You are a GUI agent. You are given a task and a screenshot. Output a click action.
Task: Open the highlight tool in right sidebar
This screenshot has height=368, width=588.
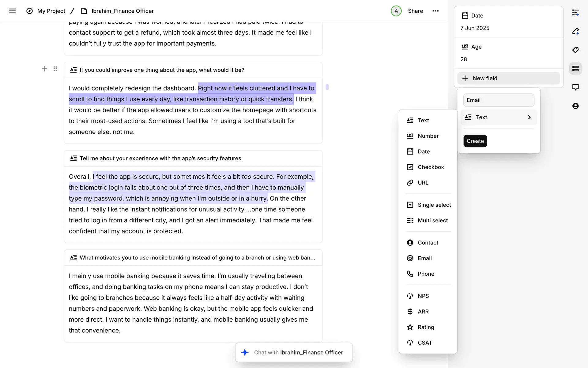pyautogui.click(x=575, y=31)
